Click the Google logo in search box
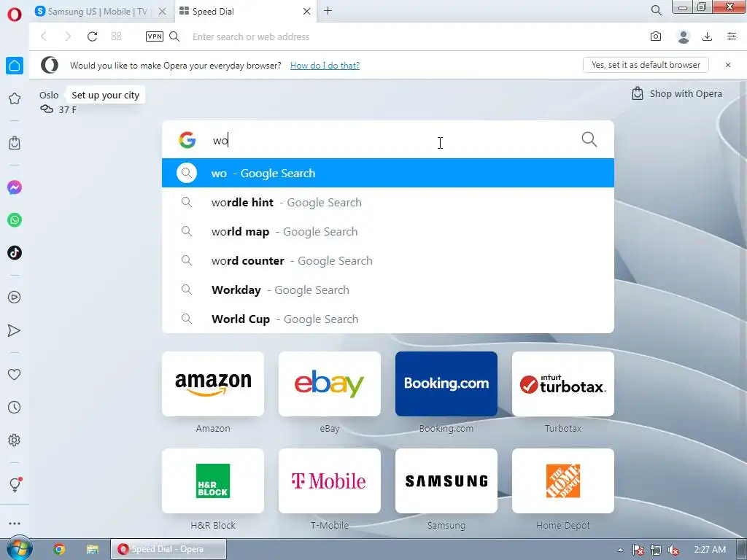 pyautogui.click(x=187, y=140)
